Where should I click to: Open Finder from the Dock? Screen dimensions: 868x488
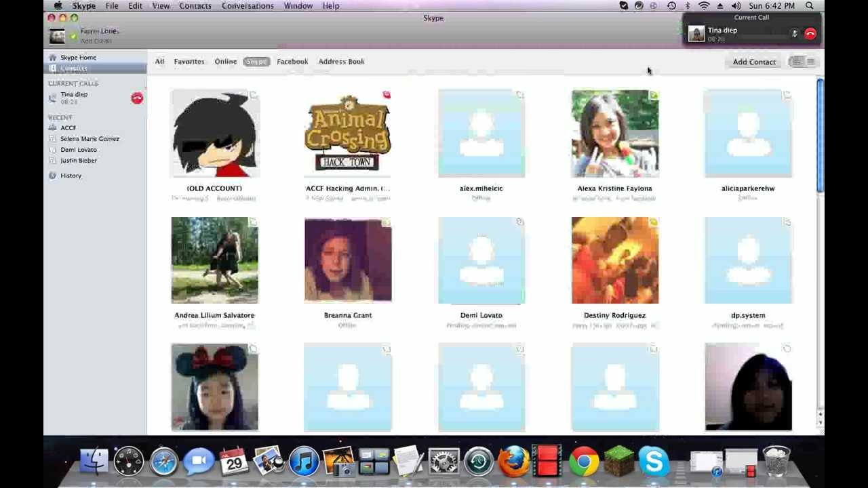click(94, 462)
